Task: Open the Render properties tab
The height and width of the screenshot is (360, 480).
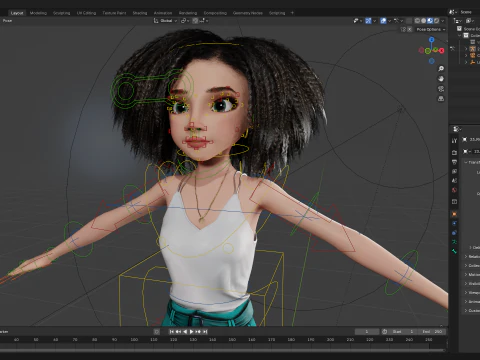Action: point(454,153)
